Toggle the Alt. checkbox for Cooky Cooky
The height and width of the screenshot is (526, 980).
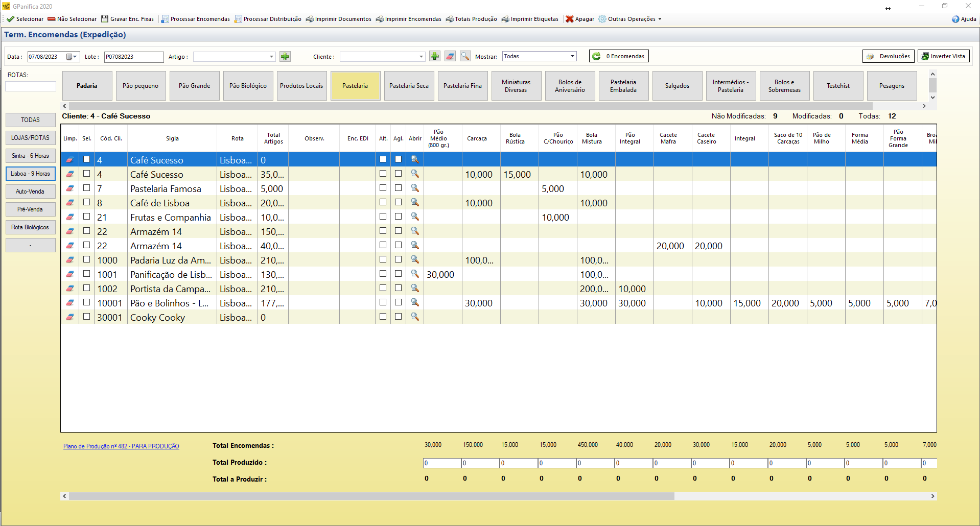coord(383,317)
